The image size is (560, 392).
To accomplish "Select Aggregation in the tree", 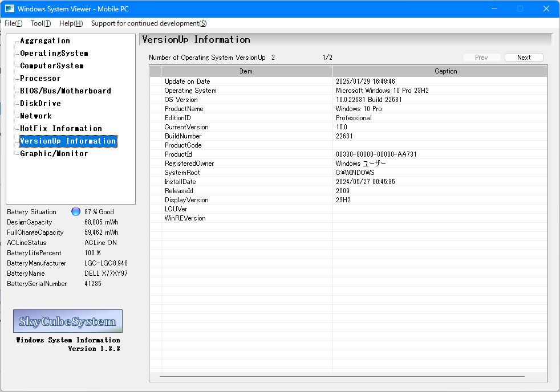I will pyautogui.click(x=45, y=40).
